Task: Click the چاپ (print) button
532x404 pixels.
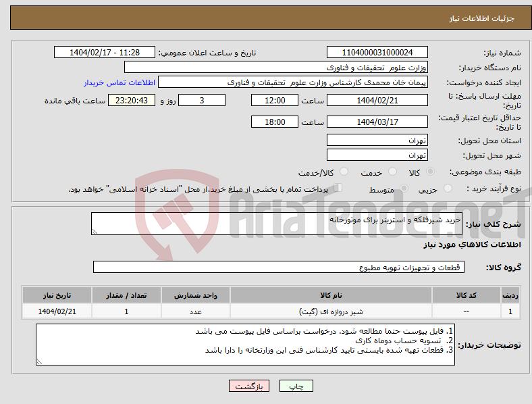Action: tap(296, 386)
